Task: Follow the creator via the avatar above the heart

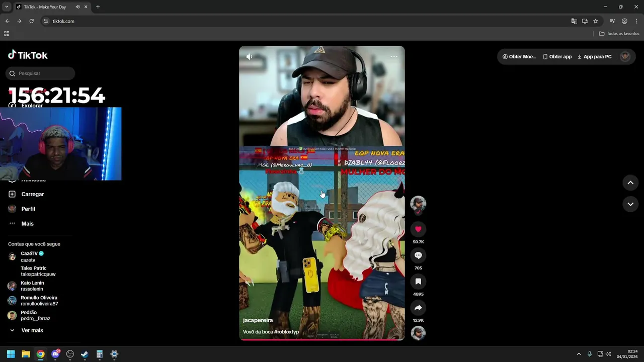Action: tap(418, 204)
